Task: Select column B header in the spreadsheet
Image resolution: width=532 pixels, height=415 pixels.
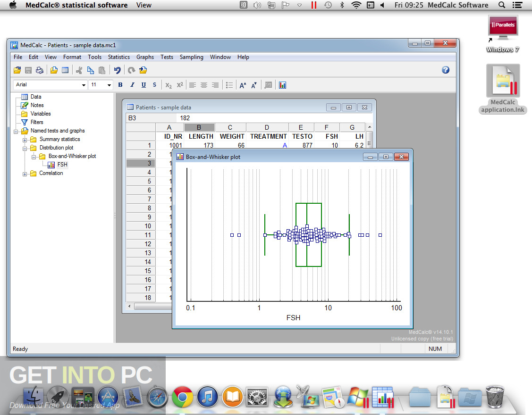Action: (x=199, y=127)
